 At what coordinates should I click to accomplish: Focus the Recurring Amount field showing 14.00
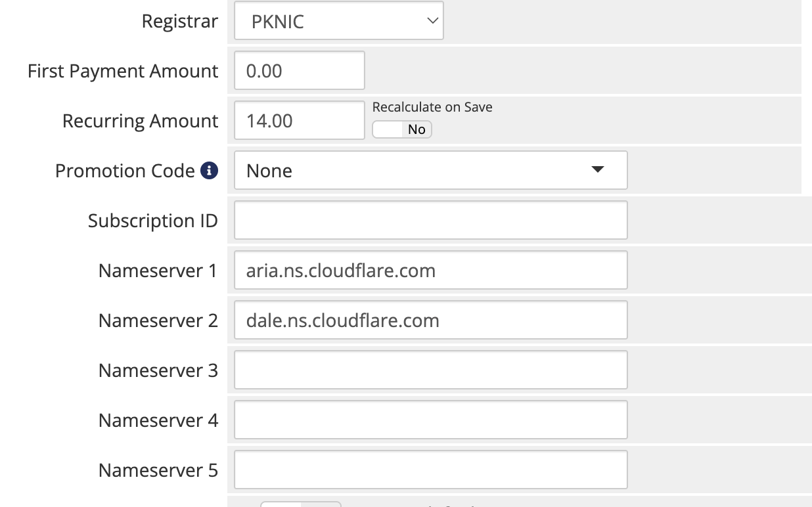tap(299, 121)
